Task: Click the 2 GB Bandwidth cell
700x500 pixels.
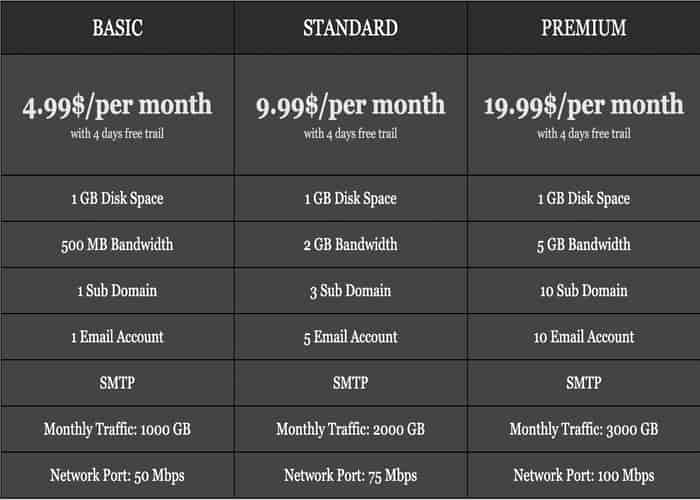Action: point(350,244)
